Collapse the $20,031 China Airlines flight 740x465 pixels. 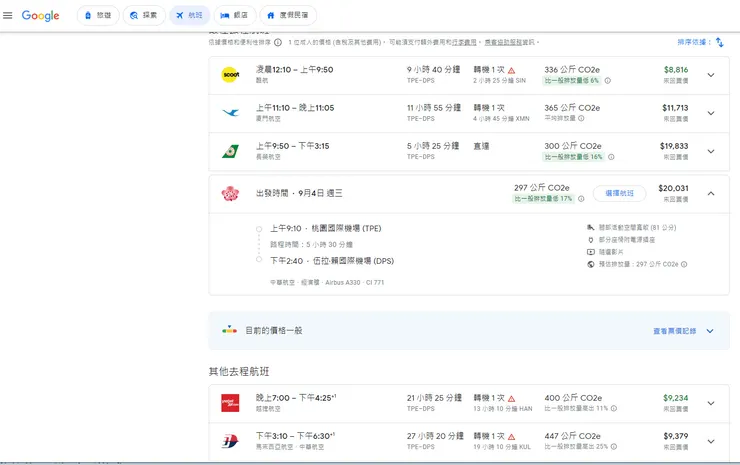click(711, 194)
